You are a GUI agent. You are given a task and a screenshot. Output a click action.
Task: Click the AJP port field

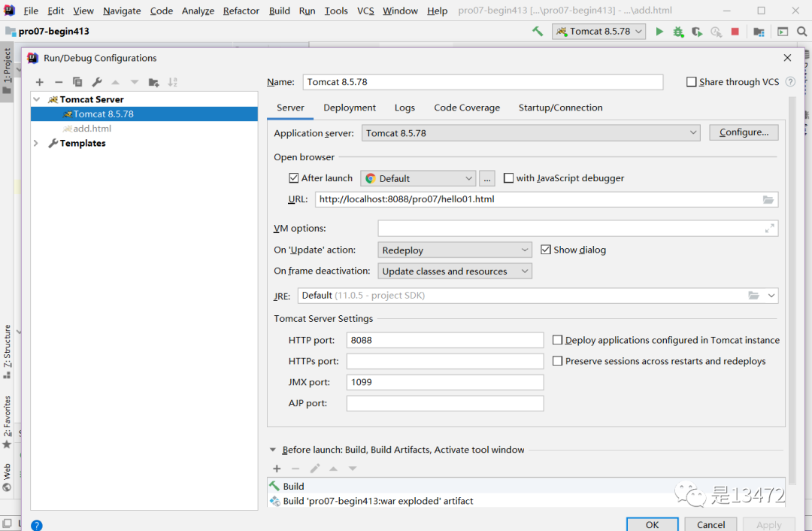445,404
